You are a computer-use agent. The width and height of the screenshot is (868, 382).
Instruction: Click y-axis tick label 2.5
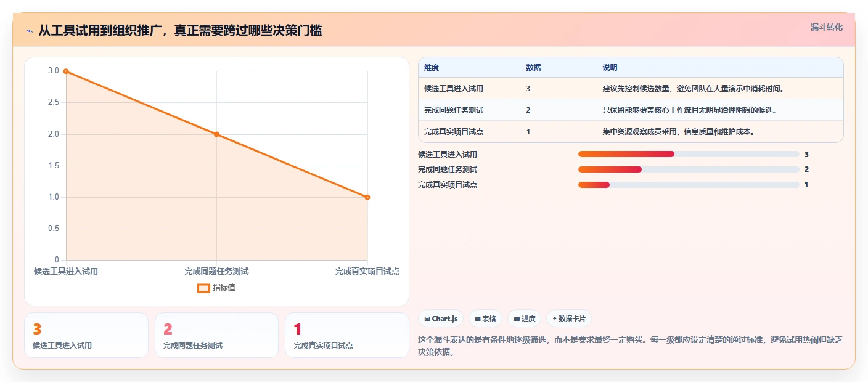tap(54, 102)
